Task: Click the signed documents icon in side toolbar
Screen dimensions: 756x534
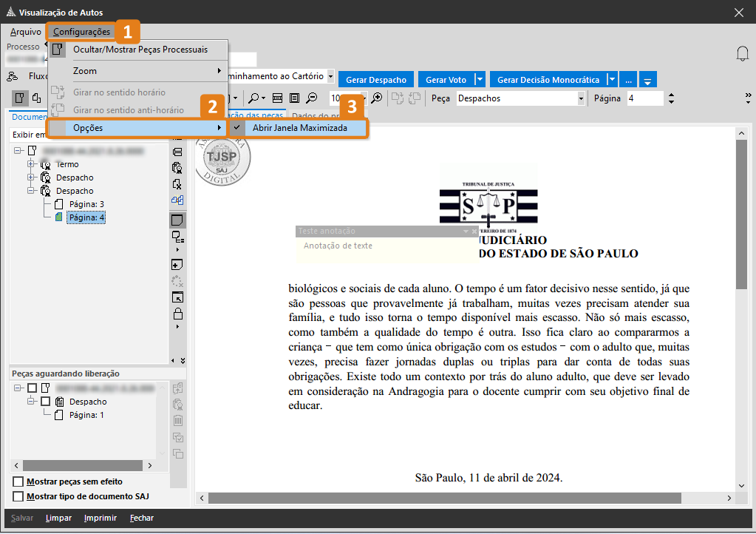Action: coord(177,168)
